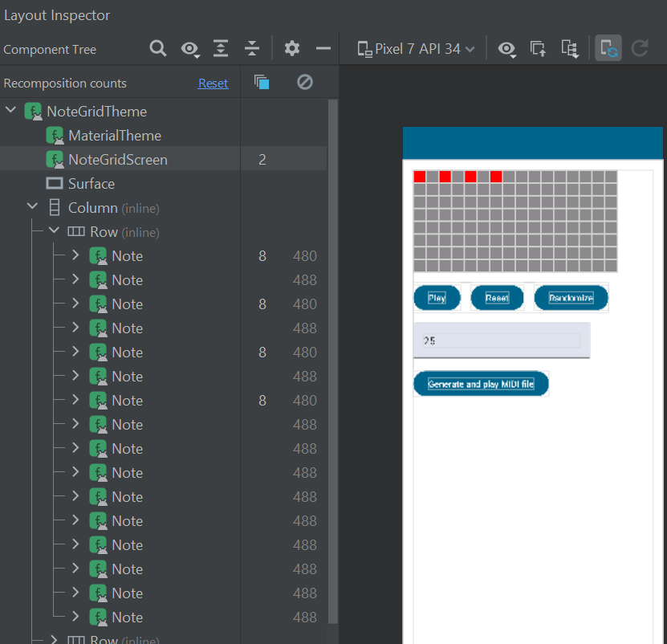Screen dimensions: 667x644
Task: Hide the Component Tree panel with minus icon
Action: tap(323, 49)
